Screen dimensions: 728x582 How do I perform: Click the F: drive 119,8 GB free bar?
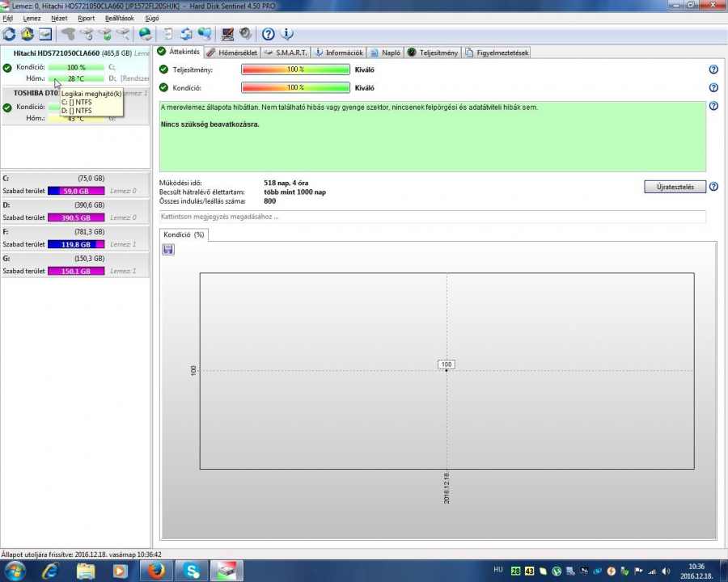76,245
